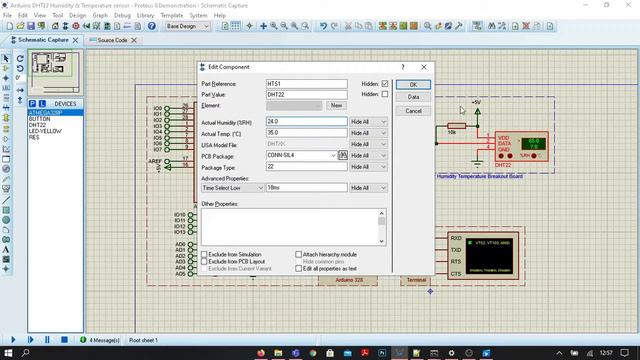Switch to the Source Code tab
The width and height of the screenshot is (640, 360).
click(112, 40)
